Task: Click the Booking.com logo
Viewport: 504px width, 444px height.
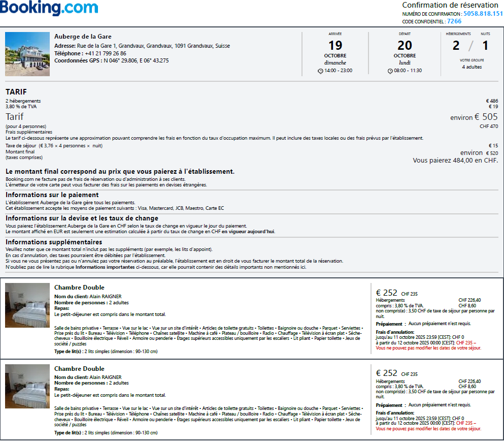Action: point(49,9)
